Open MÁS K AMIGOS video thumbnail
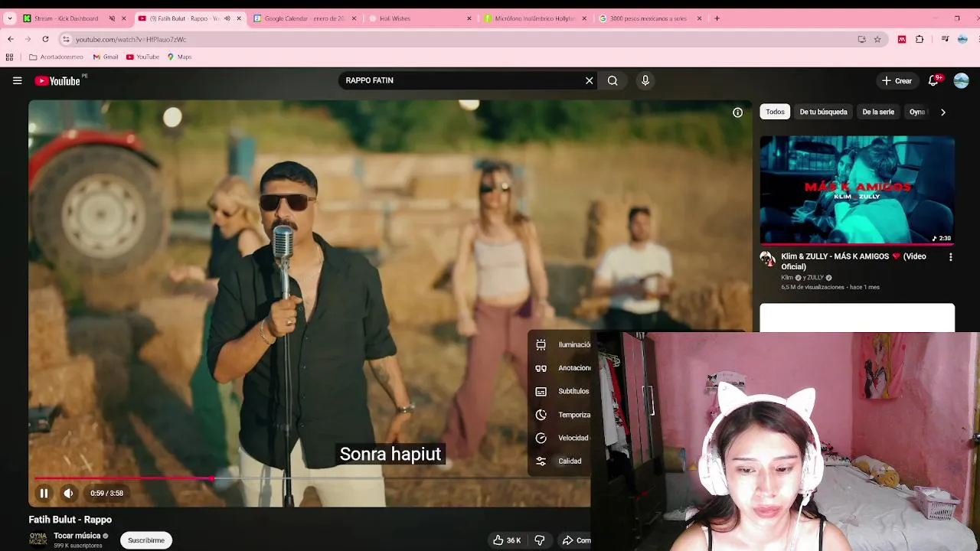This screenshot has height=551, width=980. pos(857,190)
